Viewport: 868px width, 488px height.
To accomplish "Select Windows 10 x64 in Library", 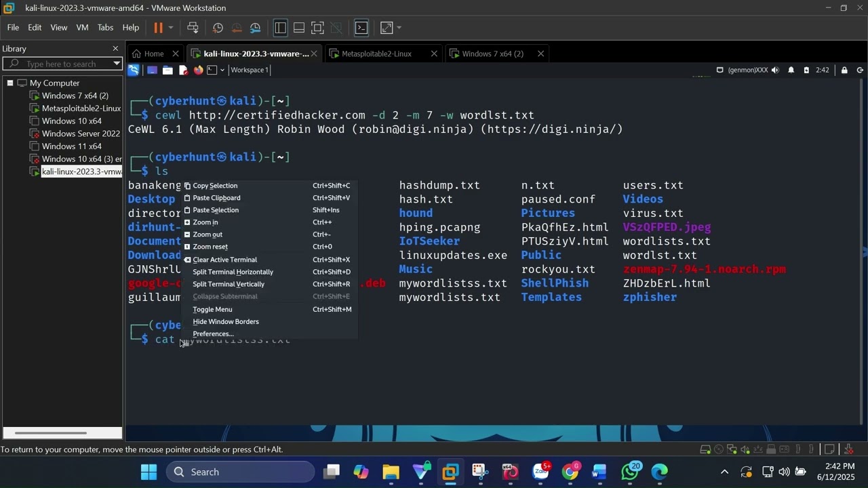I will pos(71,121).
